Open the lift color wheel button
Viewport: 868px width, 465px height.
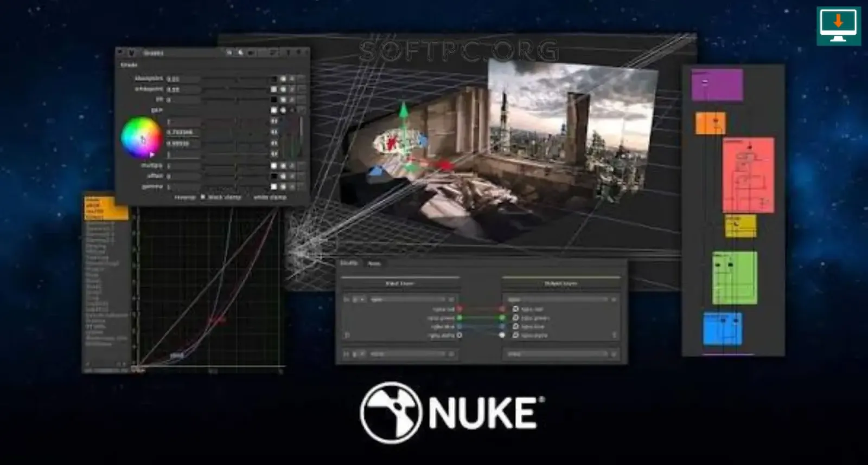click(283, 99)
